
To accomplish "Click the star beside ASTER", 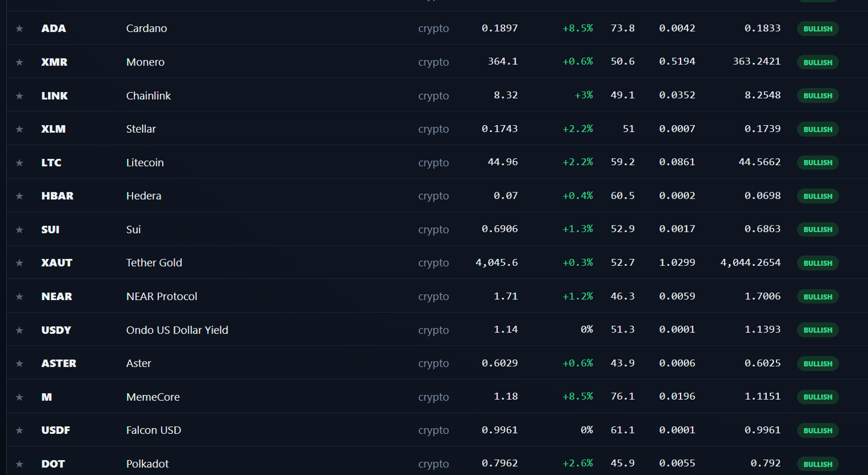I will (x=19, y=363).
